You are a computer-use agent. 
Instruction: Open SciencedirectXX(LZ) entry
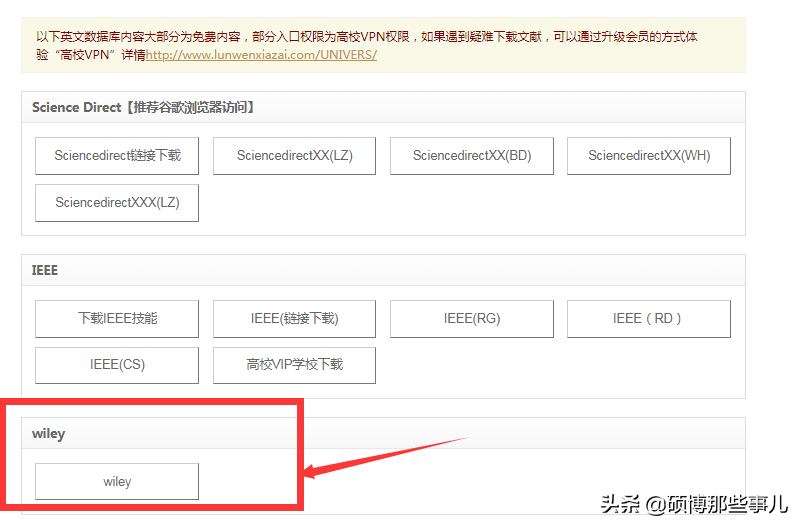pyautogui.click(x=294, y=156)
